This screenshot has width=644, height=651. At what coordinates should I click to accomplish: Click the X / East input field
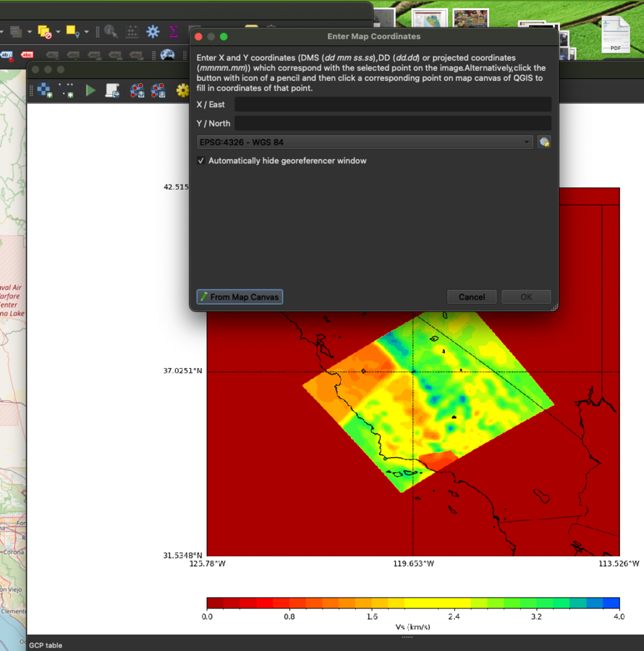click(x=392, y=105)
